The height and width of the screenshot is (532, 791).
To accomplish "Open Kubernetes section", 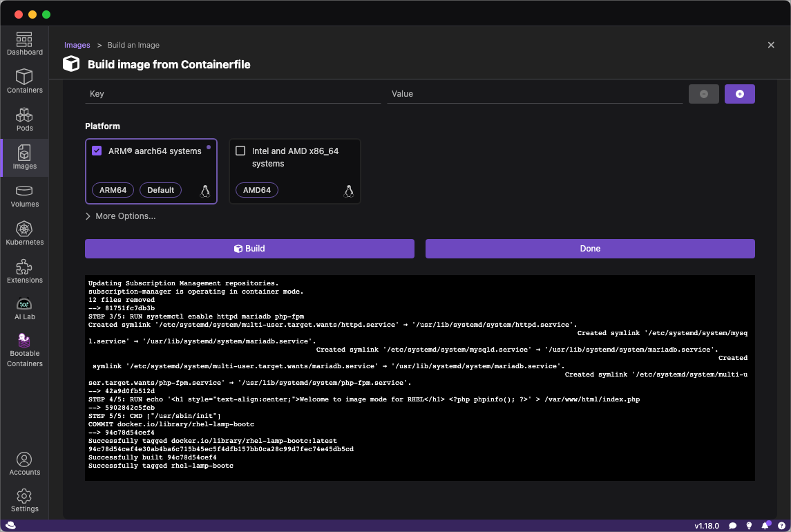I will [24, 234].
